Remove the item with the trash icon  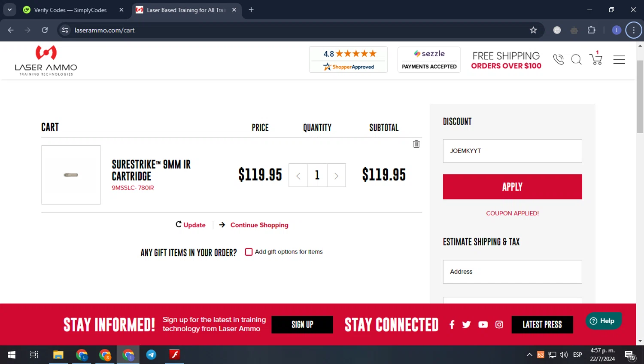(x=416, y=144)
